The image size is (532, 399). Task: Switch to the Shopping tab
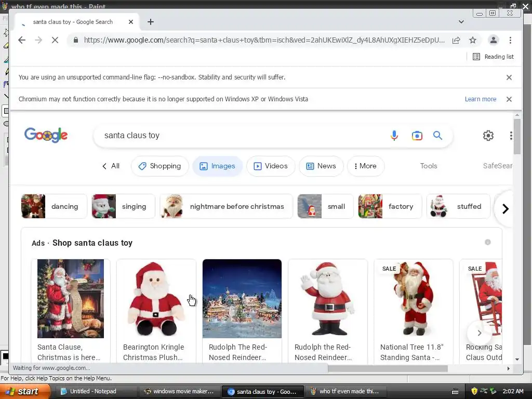pos(160,166)
